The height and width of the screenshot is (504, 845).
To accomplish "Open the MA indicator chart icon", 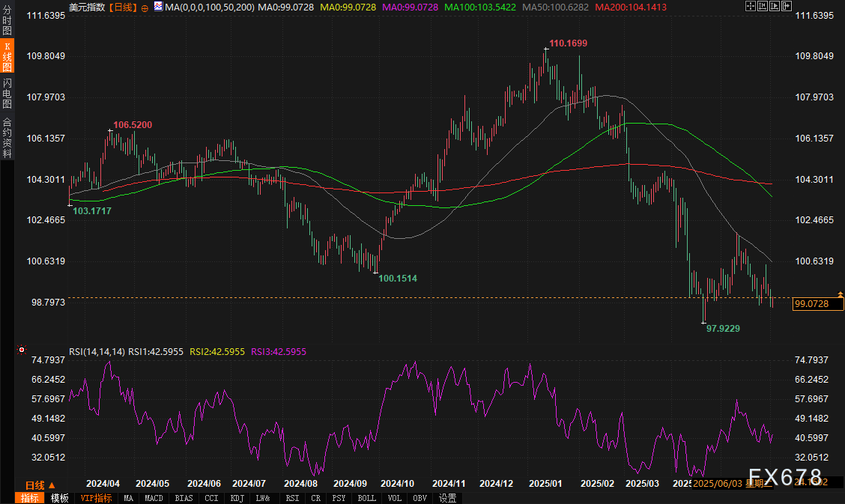I will tap(157, 7).
